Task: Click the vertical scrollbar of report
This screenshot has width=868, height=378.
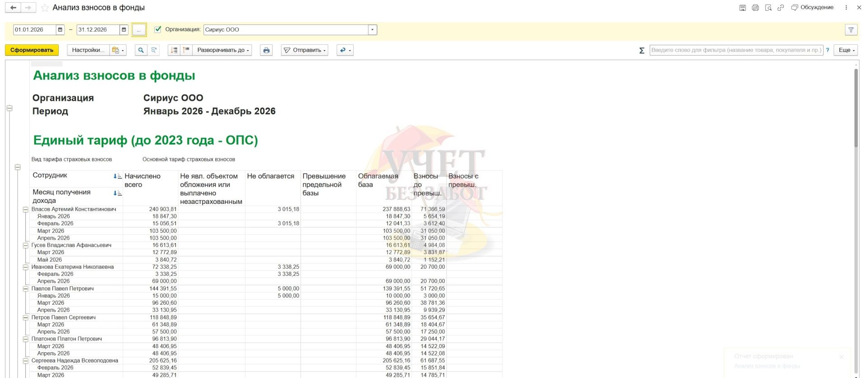Action: click(856, 109)
